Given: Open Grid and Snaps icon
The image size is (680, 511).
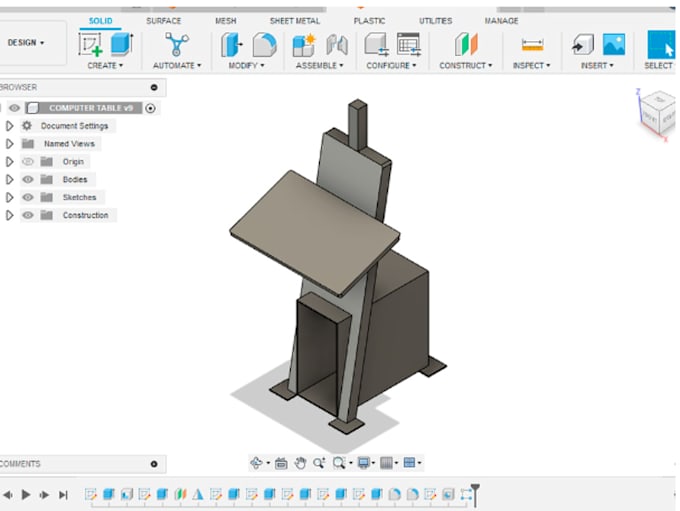Looking at the screenshot, I should click(x=386, y=463).
